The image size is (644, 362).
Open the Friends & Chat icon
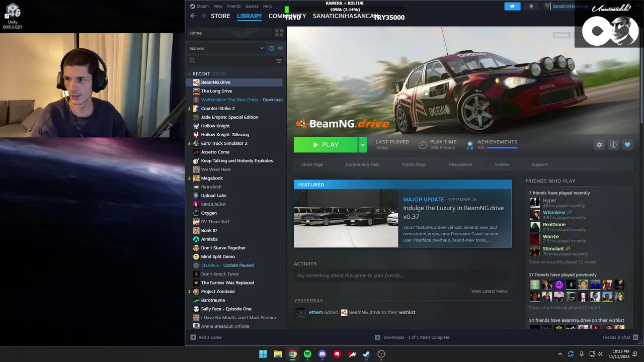(x=635, y=337)
